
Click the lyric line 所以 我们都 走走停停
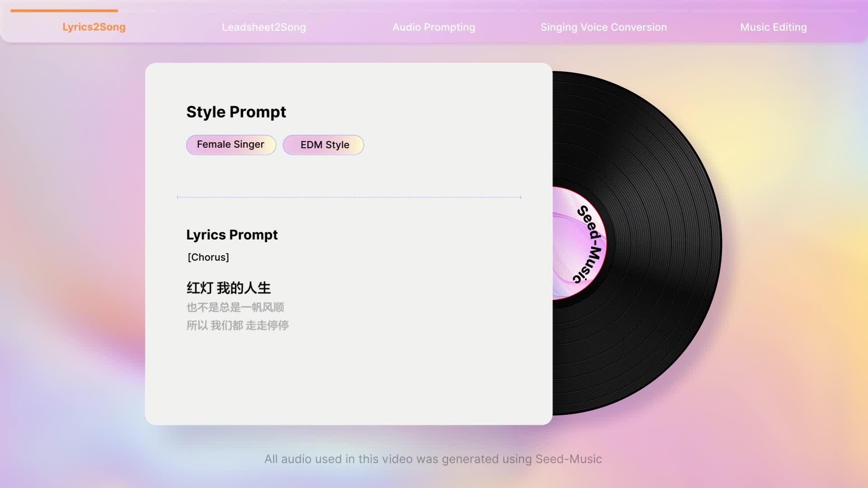pos(238,325)
